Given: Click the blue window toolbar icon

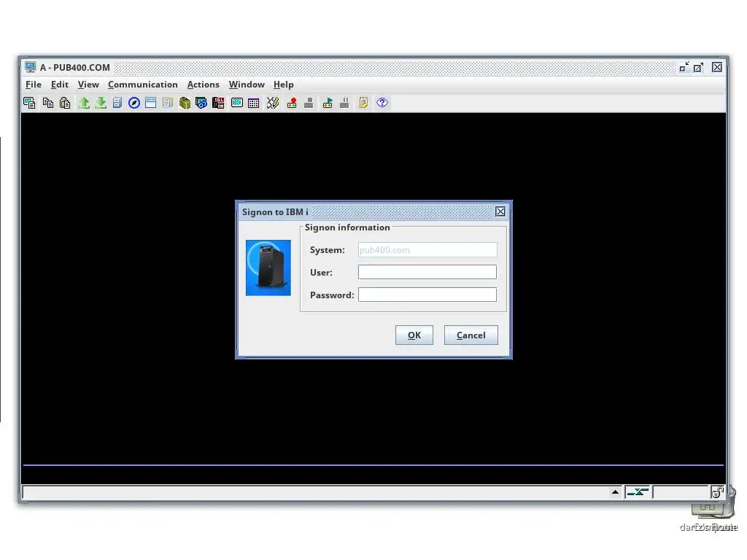Looking at the screenshot, I should (x=150, y=103).
